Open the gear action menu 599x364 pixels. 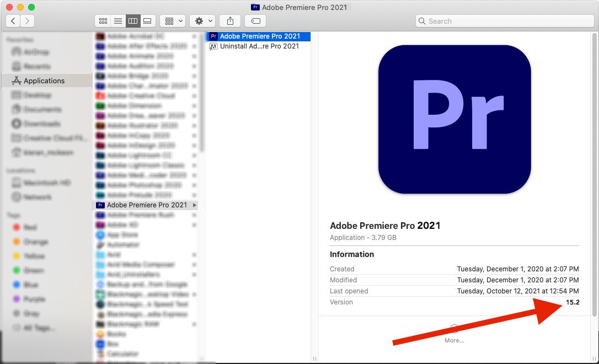point(203,21)
